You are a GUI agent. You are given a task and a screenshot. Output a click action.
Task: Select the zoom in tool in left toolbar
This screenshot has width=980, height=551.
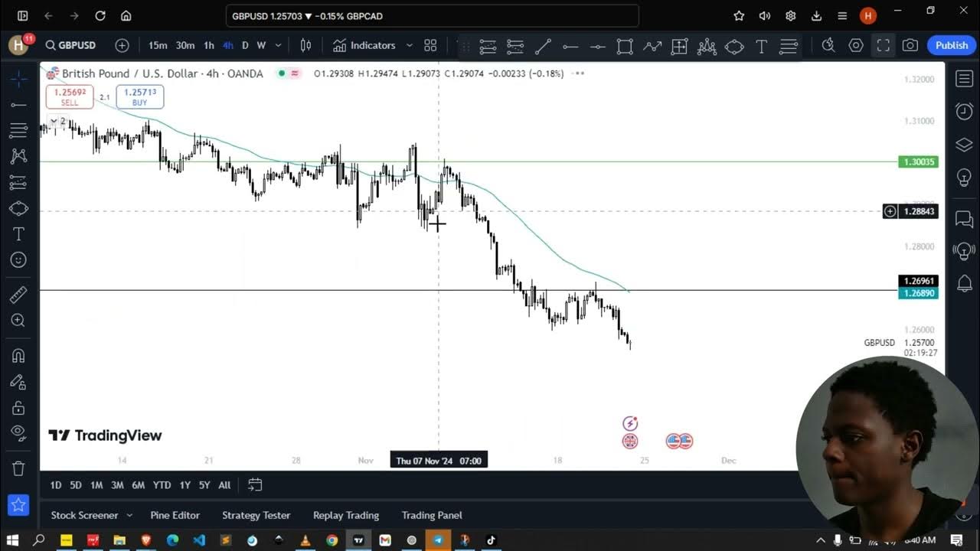(18, 321)
